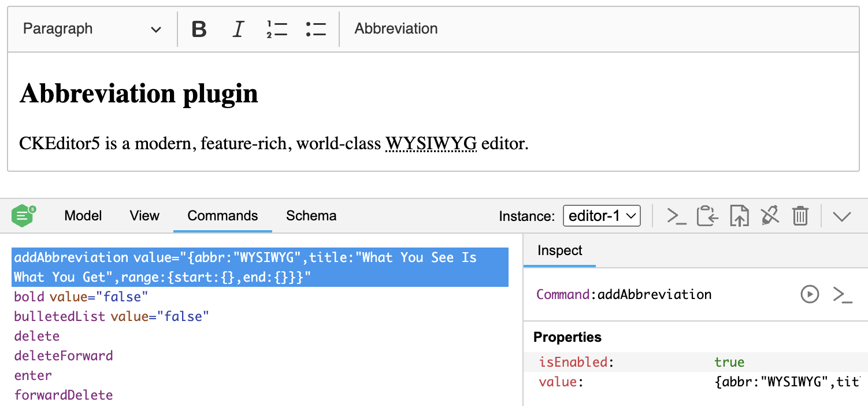Screen dimensions: 868x406
Task: Open the Instance selector showing editor-1
Action: (602, 216)
